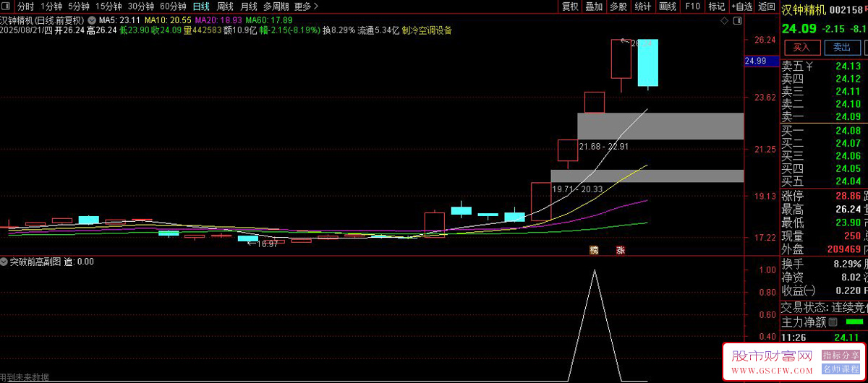Switch to the 周线 weekly chart
The image size is (868, 383).
tap(225, 7)
